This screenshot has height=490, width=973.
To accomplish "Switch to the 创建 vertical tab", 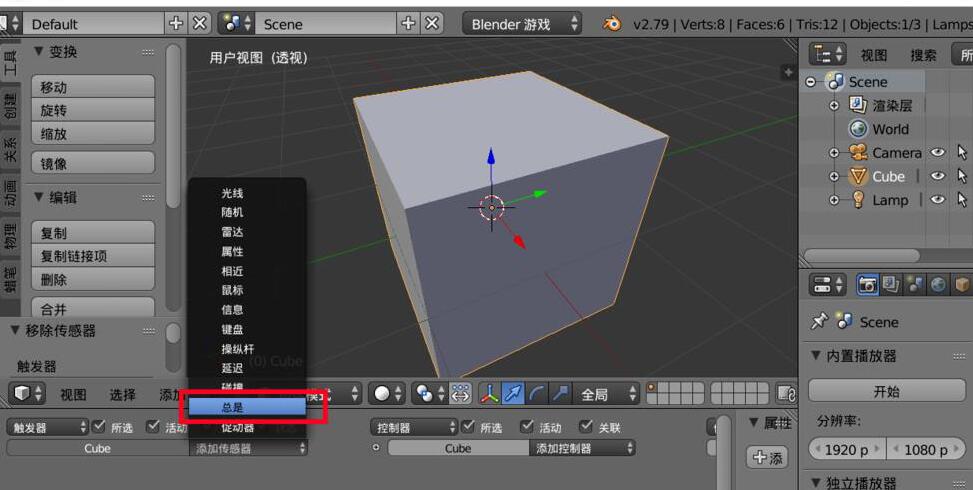I will point(10,108).
